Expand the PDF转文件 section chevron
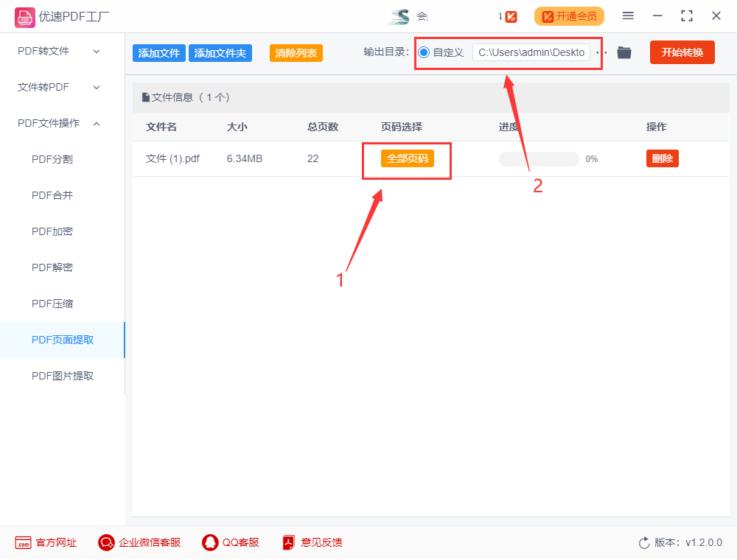Screen dimensions: 737x560 pyautogui.click(x=97, y=51)
